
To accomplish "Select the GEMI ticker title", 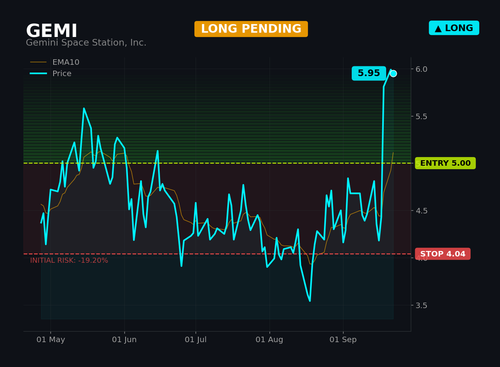I will tap(52, 31).
